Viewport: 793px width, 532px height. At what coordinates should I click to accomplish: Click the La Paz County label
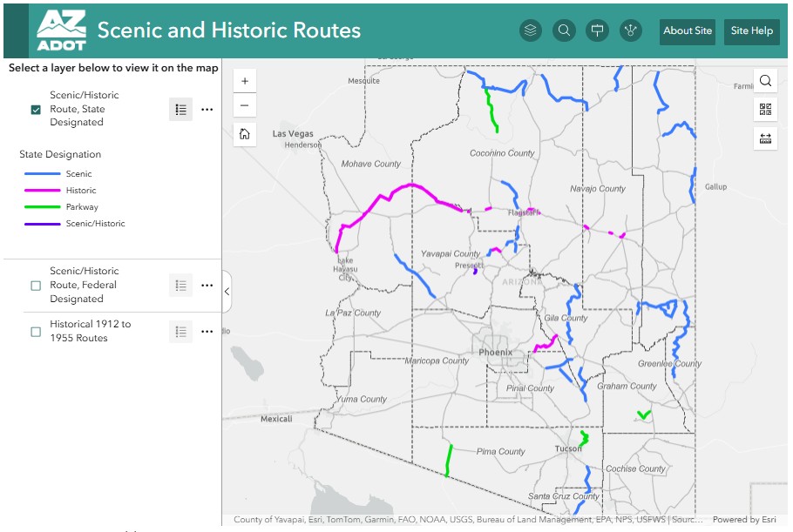(x=353, y=313)
